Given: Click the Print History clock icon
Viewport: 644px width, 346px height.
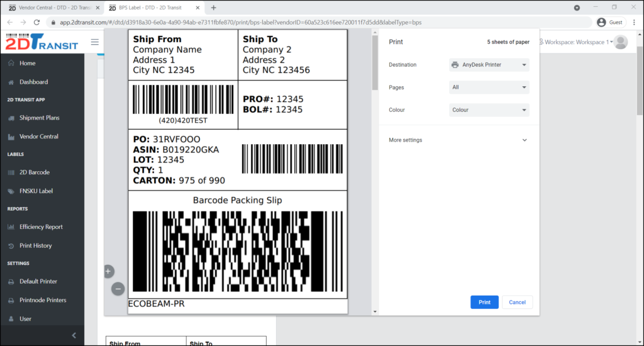Looking at the screenshot, I should click(11, 246).
